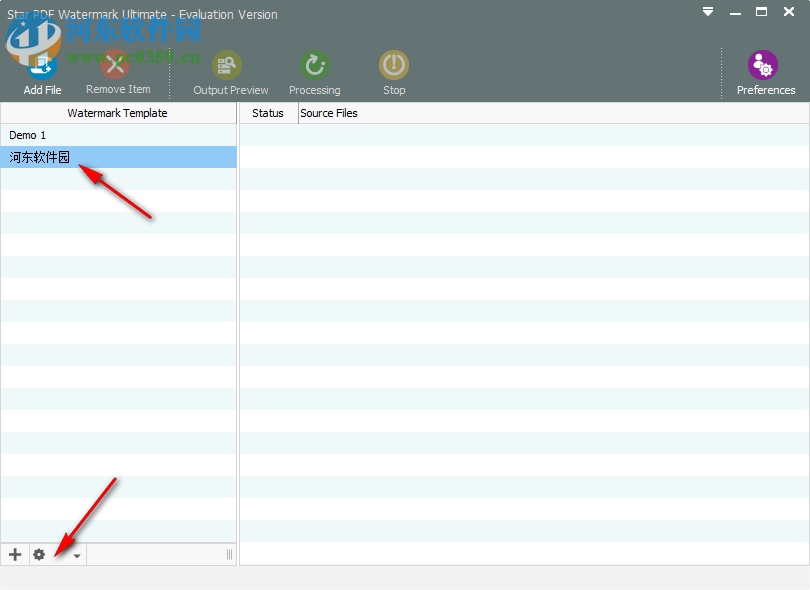Select the 河东软件园 watermark template
This screenshot has width=810, height=590.
118,157
